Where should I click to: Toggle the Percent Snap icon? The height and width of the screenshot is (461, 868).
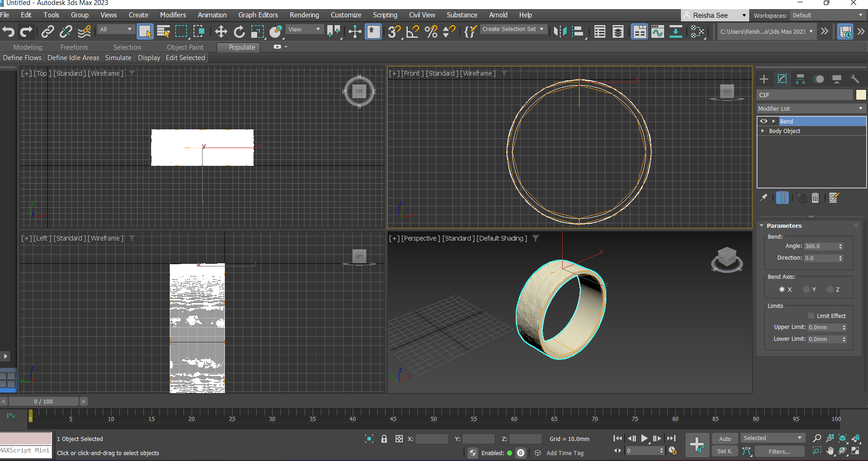click(431, 31)
